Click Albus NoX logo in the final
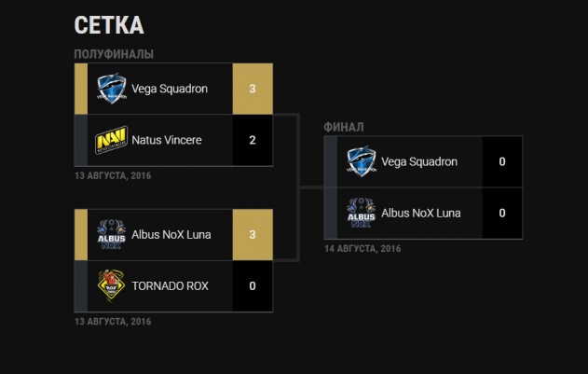 tap(362, 213)
